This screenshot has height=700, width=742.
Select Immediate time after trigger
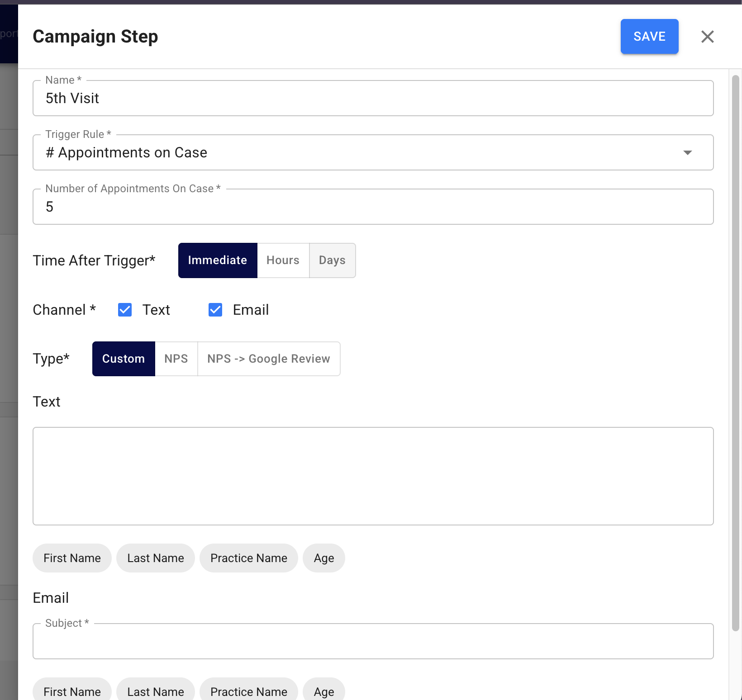point(218,260)
